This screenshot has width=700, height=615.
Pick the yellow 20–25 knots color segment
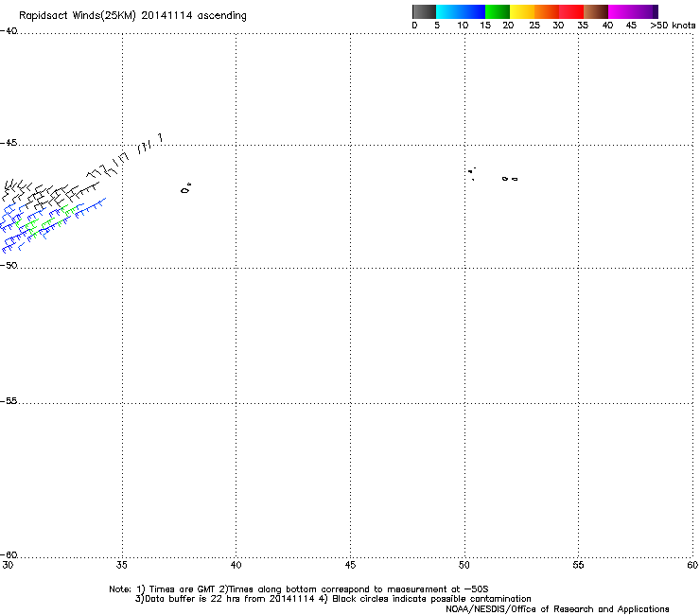(x=522, y=11)
